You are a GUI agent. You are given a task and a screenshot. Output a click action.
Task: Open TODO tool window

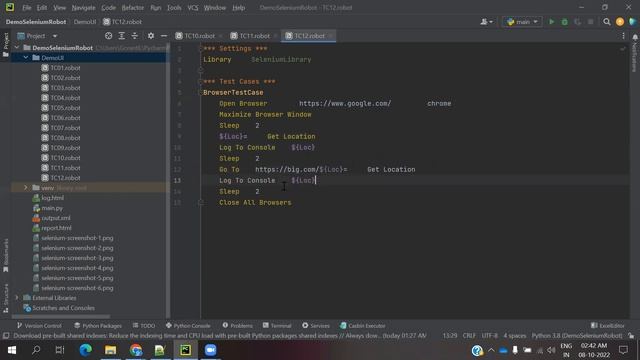click(144, 326)
